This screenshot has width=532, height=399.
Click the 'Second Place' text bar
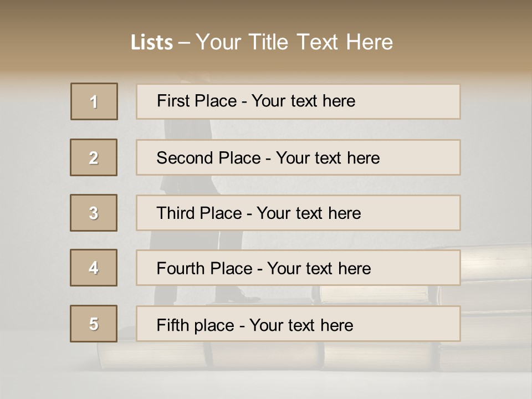(x=298, y=157)
